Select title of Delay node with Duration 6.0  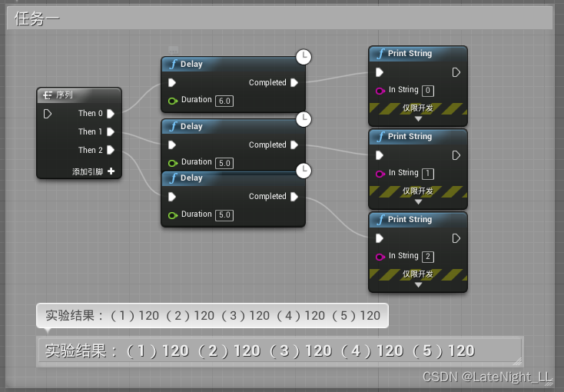coord(191,64)
